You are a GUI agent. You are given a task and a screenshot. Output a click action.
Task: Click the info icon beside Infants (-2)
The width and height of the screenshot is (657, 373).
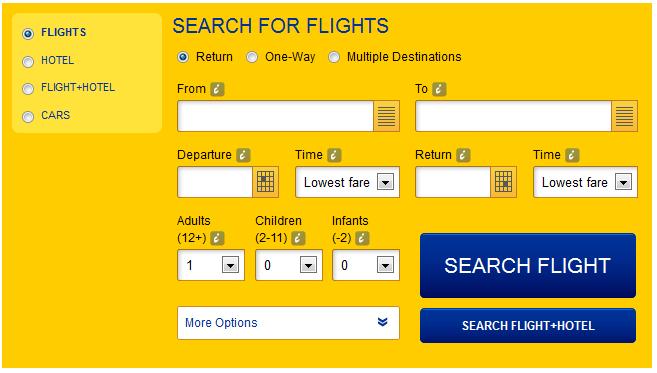click(362, 238)
